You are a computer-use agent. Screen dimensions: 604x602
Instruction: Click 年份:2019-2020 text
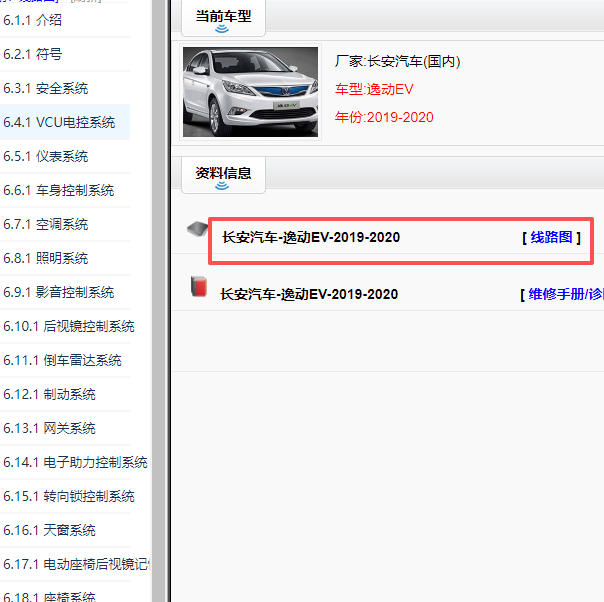pos(384,117)
